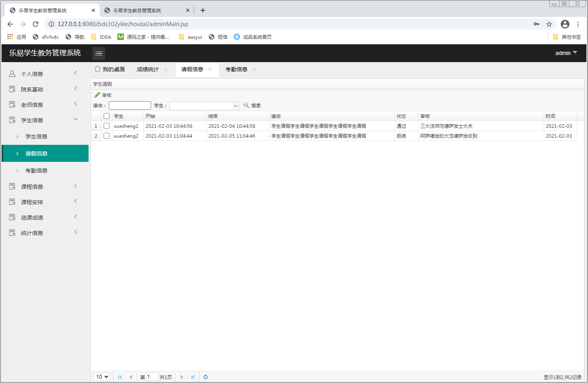Open the Chrome three-dot menu
588x383 pixels.
pyautogui.click(x=578, y=24)
